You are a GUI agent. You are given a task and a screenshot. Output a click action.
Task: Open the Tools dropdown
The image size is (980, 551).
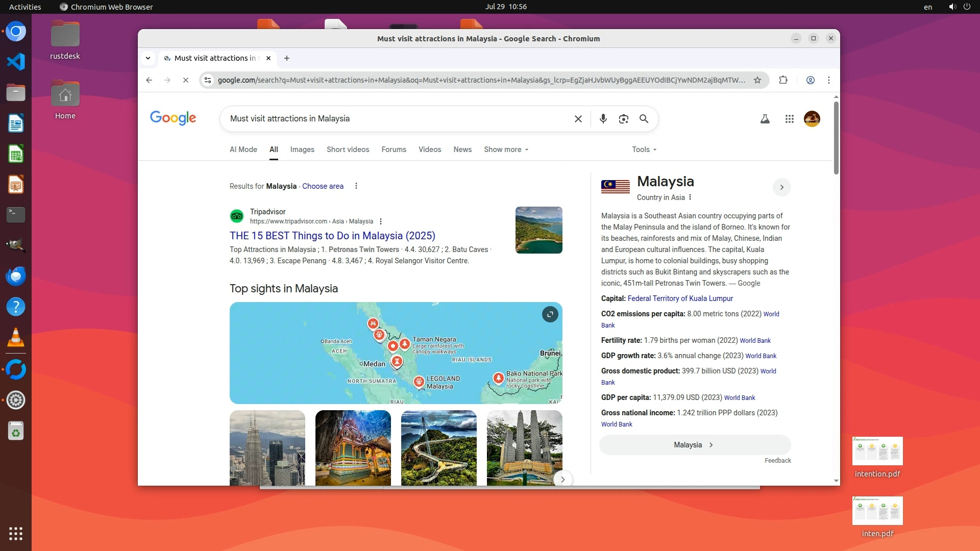[644, 149]
